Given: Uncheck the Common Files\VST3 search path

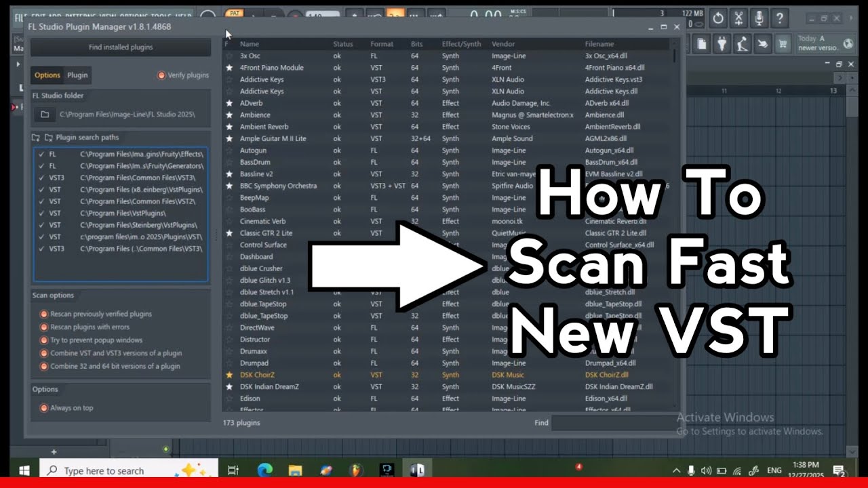Looking at the screenshot, I should tap(42, 178).
